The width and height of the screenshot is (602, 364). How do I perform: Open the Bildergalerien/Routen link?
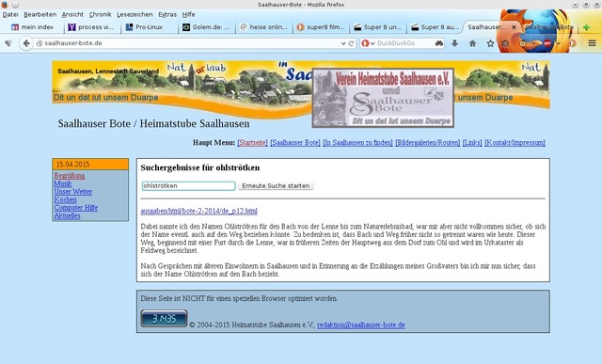click(x=428, y=142)
